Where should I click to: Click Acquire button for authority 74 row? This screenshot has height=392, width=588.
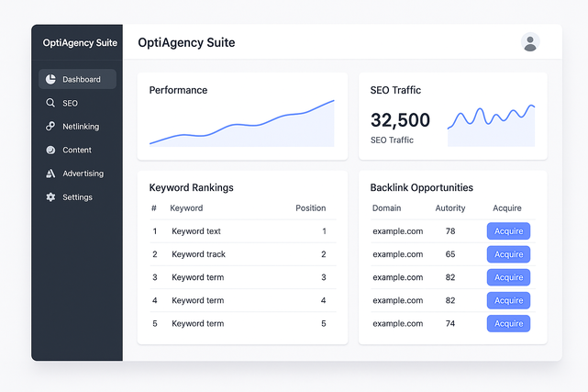(508, 323)
